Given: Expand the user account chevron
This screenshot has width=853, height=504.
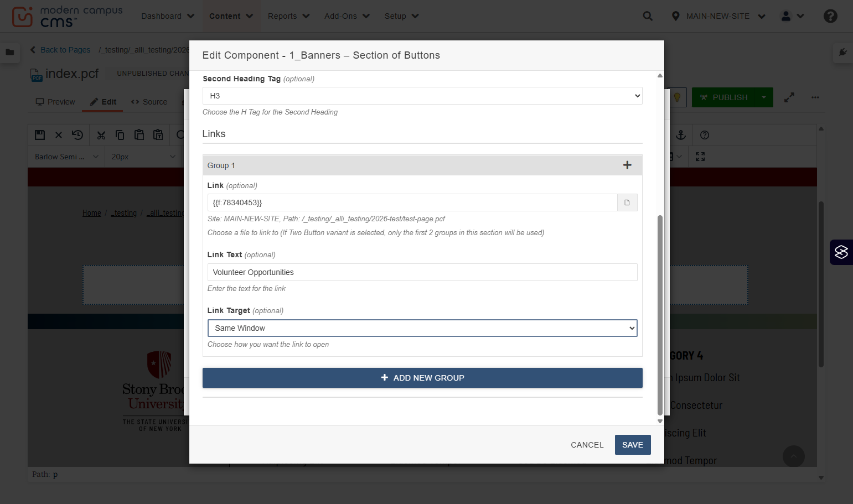Looking at the screenshot, I should point(800,16).
